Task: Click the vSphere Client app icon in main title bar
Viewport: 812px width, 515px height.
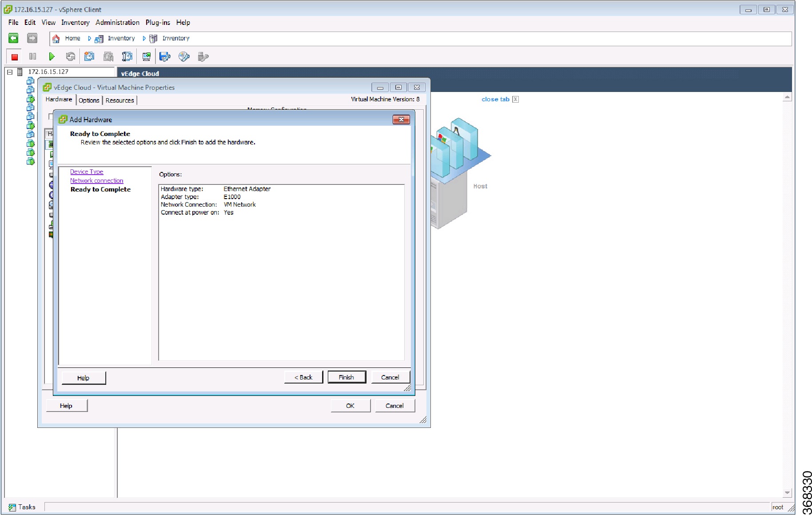Action: point(8,9)
